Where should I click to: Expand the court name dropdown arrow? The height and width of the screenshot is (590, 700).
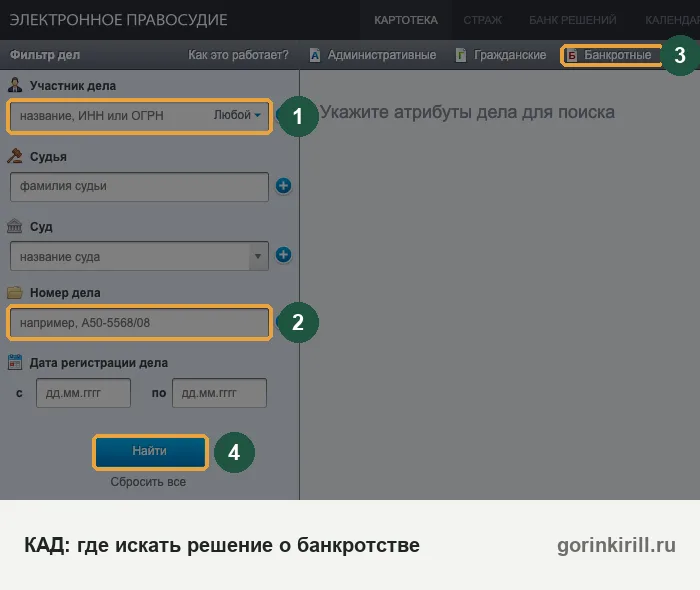click(x=258, y=256)
